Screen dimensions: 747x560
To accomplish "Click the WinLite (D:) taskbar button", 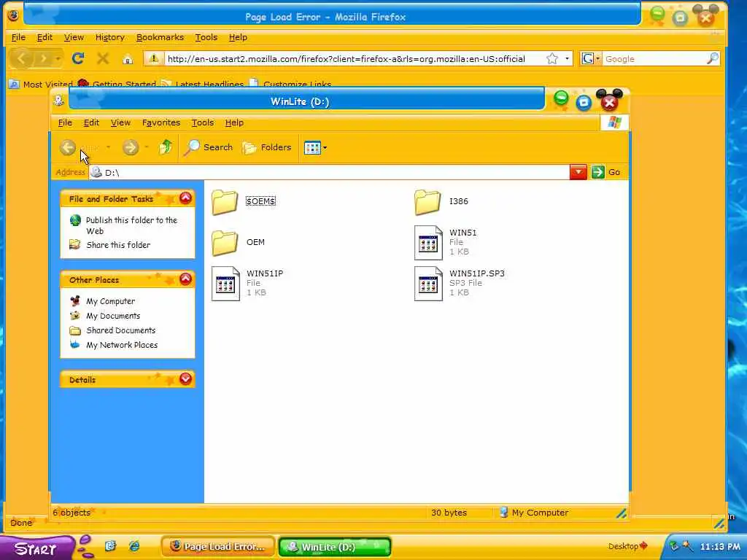I will tap(334, 547).
